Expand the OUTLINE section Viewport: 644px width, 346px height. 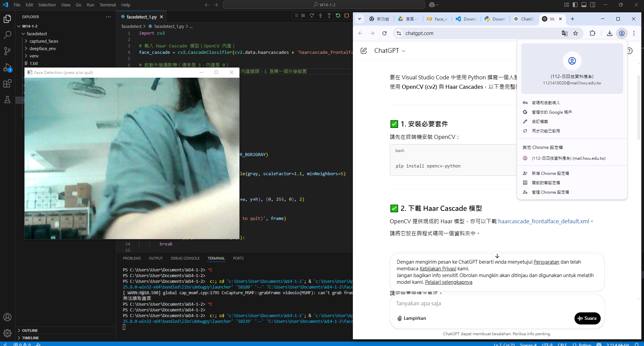30,331
